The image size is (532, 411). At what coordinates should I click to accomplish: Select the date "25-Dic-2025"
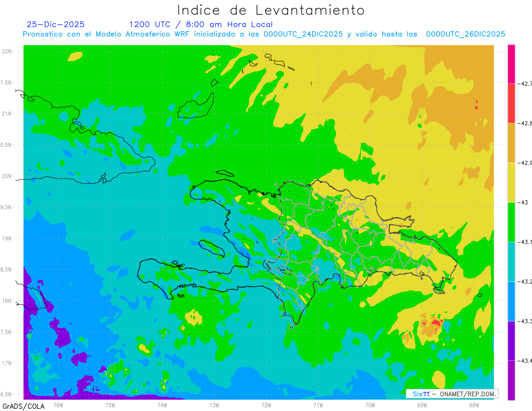click(55, 24)
